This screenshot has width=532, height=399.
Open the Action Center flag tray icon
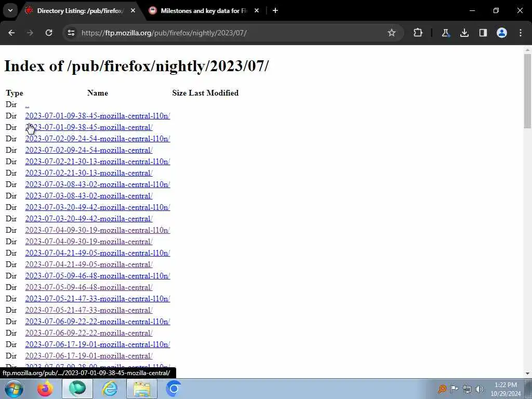point(454,389)
